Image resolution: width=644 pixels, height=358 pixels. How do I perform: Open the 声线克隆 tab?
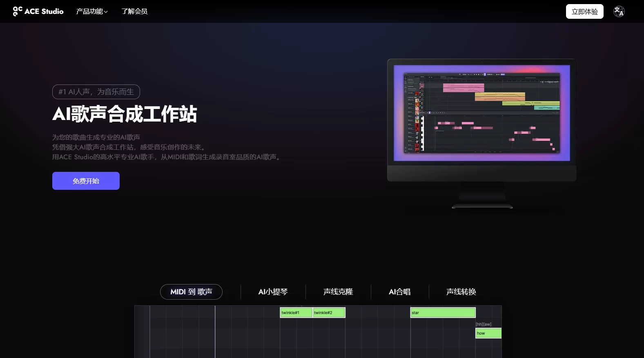coord(338,292)
